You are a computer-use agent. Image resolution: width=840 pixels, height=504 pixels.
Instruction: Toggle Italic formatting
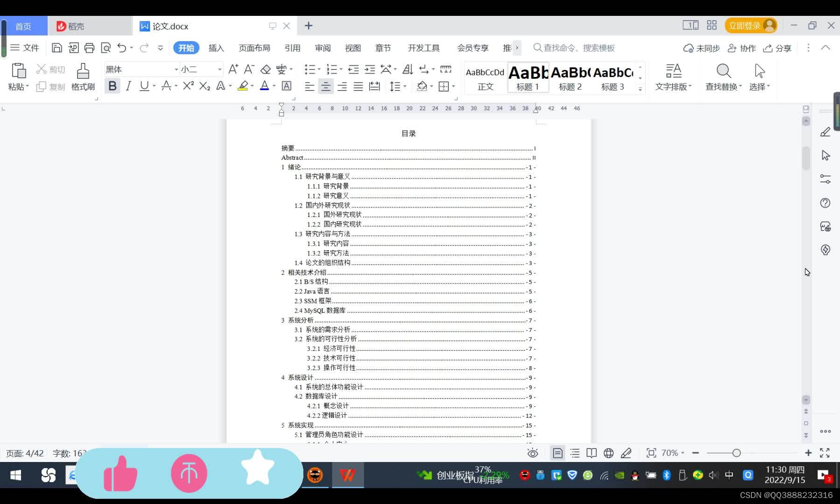(x=129, y=86)
